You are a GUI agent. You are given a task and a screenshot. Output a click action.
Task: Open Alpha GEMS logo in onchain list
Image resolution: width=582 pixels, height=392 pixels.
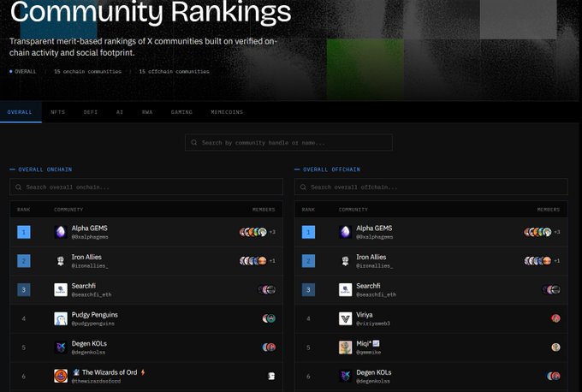pos(61,232)
